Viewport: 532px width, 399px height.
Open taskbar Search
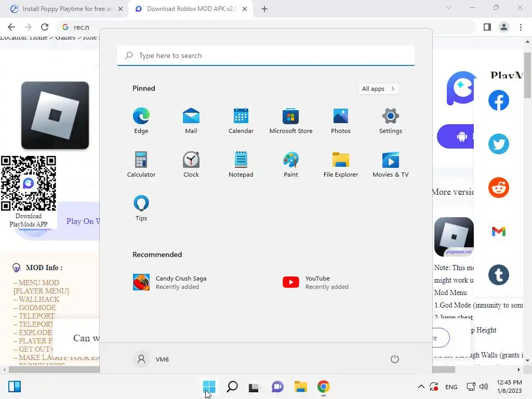[232, 387]
